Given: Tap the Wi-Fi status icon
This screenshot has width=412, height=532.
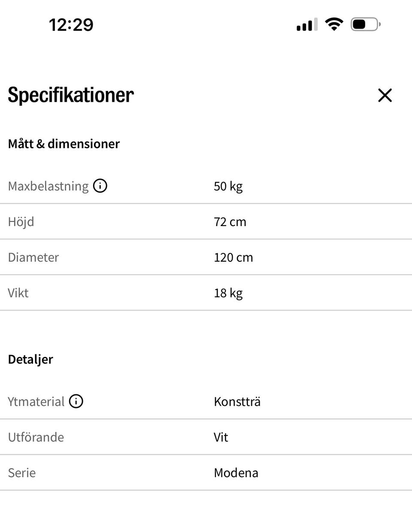Looking at the screenshot, I should 334,24.
